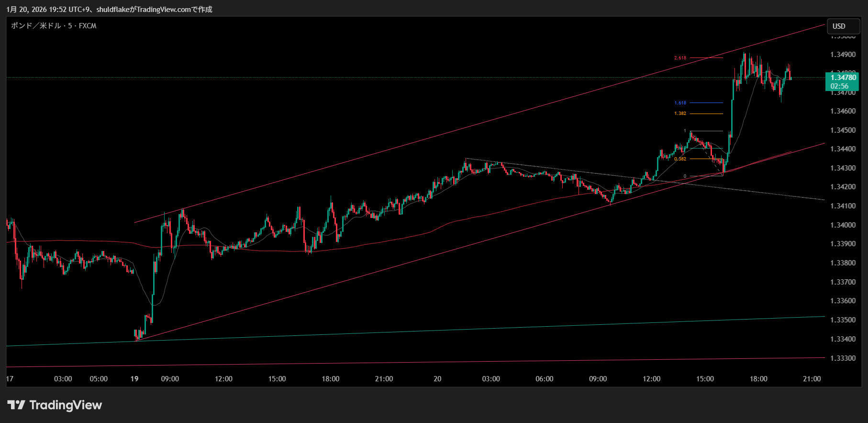868x423 pixels.
Task: Select the 05:00 time axis label
Action: pyautogui.click(x=99, y=379)
